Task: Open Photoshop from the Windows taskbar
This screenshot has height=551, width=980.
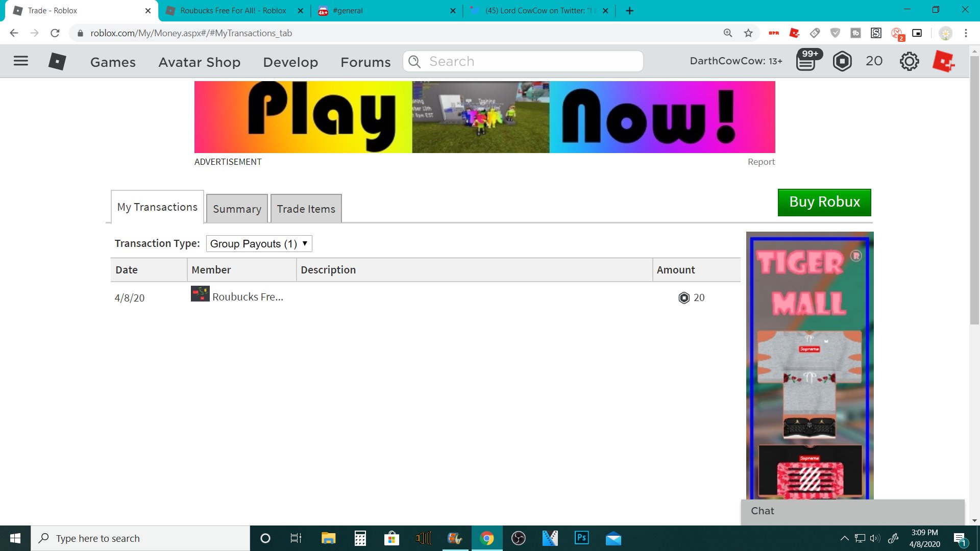Action: pos(581,538)
